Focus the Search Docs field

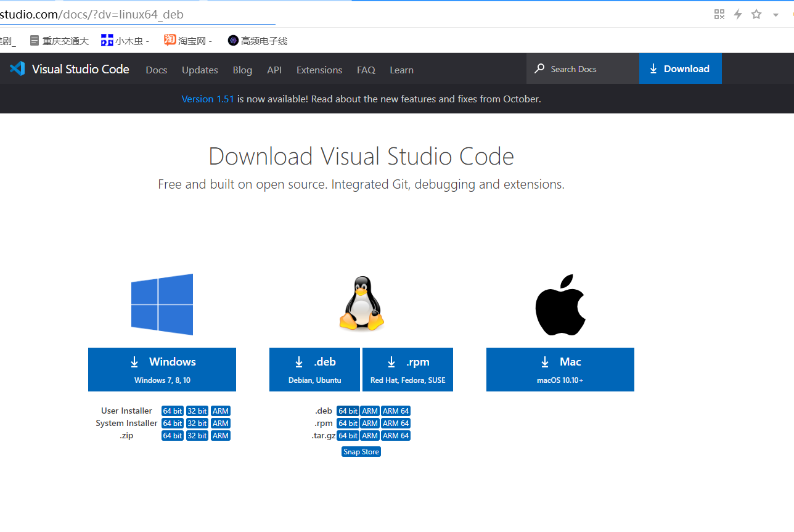[x=583, y=68]
